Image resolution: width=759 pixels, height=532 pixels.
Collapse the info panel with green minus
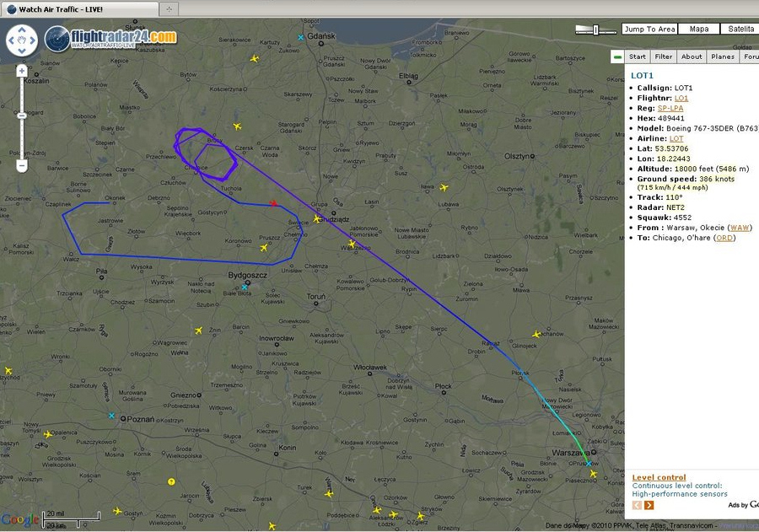pos(617,56)
